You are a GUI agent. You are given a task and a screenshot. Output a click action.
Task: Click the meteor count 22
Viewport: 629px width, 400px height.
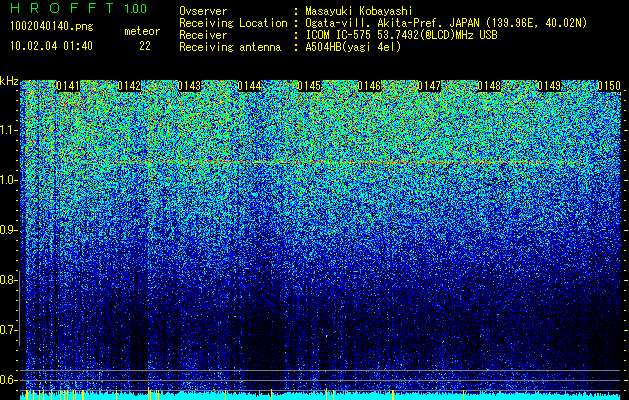pos(145,46)
